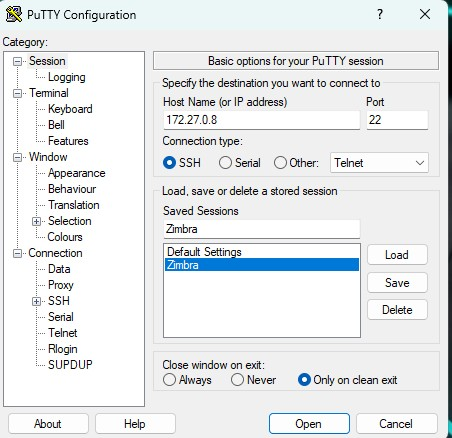Click the question mark help icon
Image resolution: width=452 pixels, height=438 pixels.
(x=380, y=14)
